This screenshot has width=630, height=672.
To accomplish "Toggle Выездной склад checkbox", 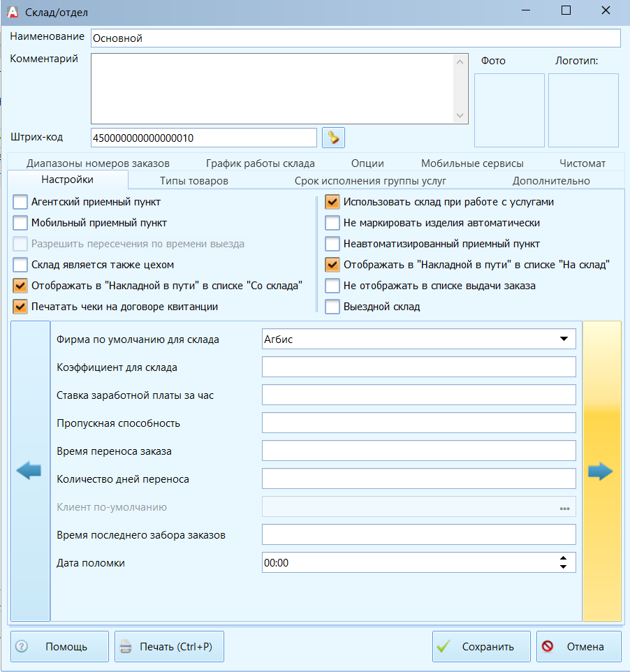I will click(x=332, y=307).
